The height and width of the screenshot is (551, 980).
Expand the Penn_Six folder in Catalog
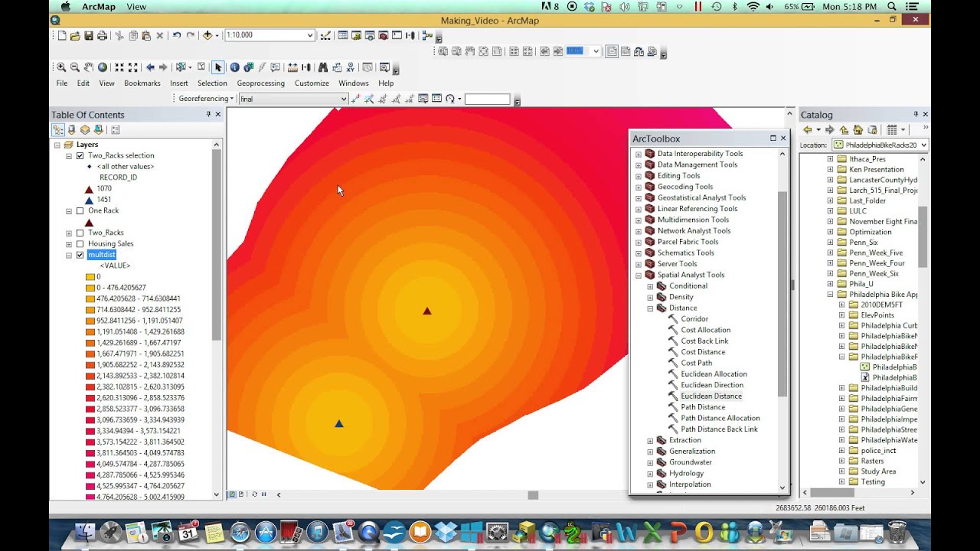click(x=830, y=243)
